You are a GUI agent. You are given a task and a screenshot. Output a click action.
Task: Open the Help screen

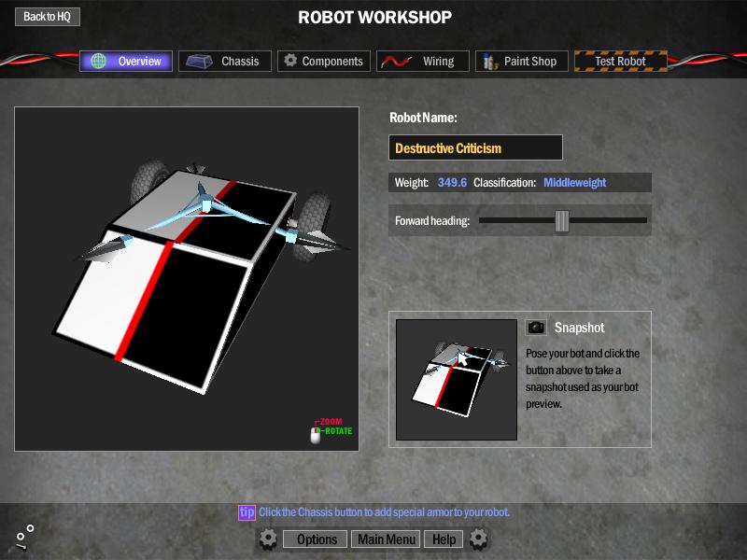click(444, 539)
